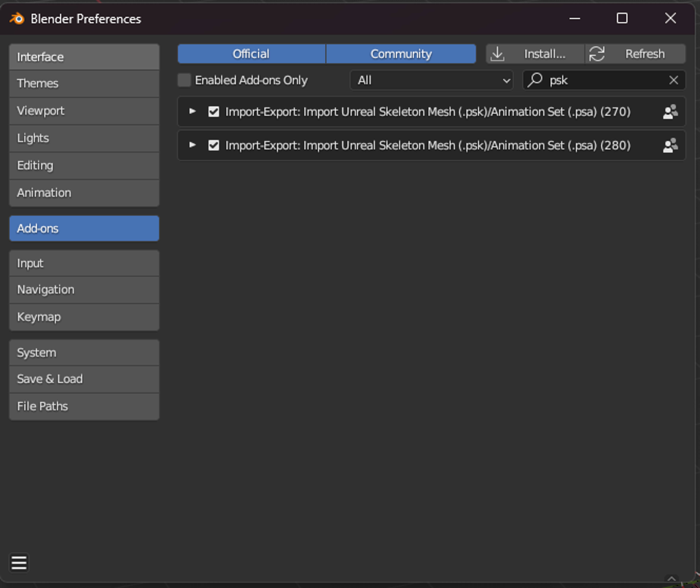Click the community icon on add-on (280)
The width and height of the screenshot is (700, 588).
click(x=670, y=145)
